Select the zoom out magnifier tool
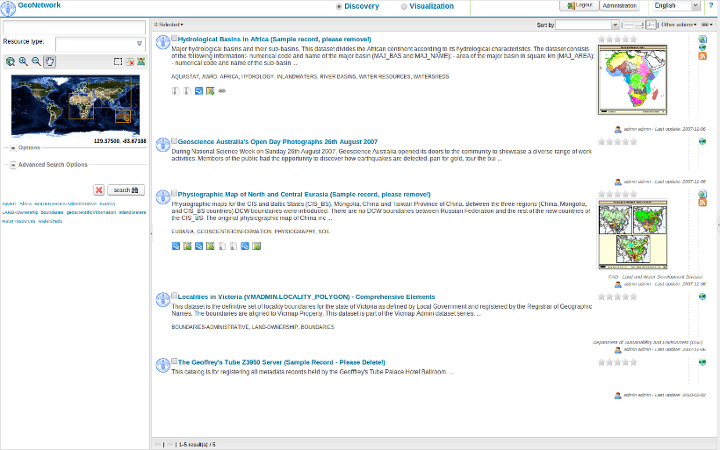The height and width of the screenshot is (450, 720). [x=36, y=61]
